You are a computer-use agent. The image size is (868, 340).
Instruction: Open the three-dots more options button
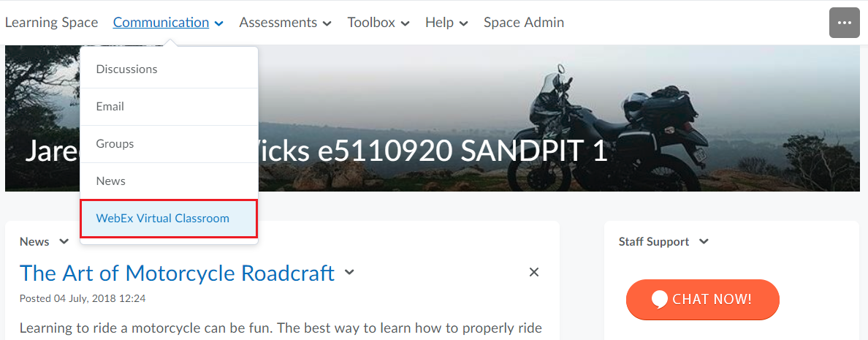click(x=844, y=23)
